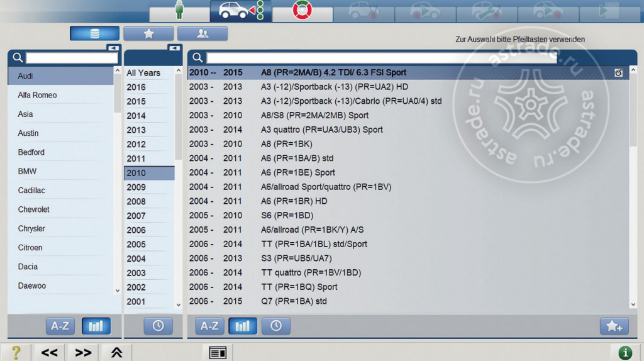This screenshot has width=644, height=361.
Task: Open the lifebuoy help tab
Action: point(303,11)
